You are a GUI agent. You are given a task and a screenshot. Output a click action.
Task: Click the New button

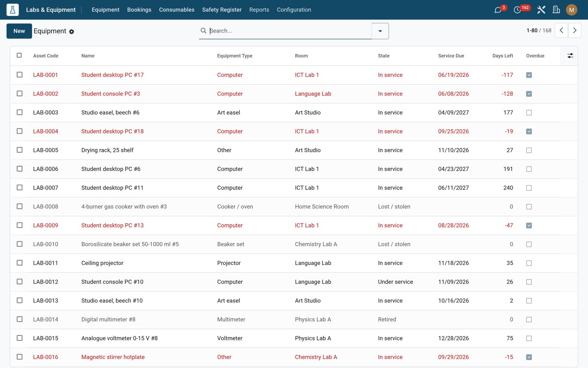19,31
